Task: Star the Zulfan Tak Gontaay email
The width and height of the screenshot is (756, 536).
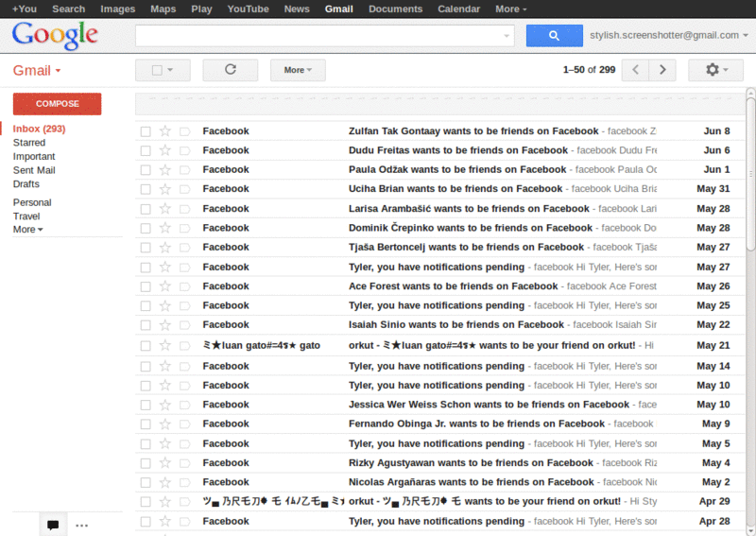Action: [164, 131]
